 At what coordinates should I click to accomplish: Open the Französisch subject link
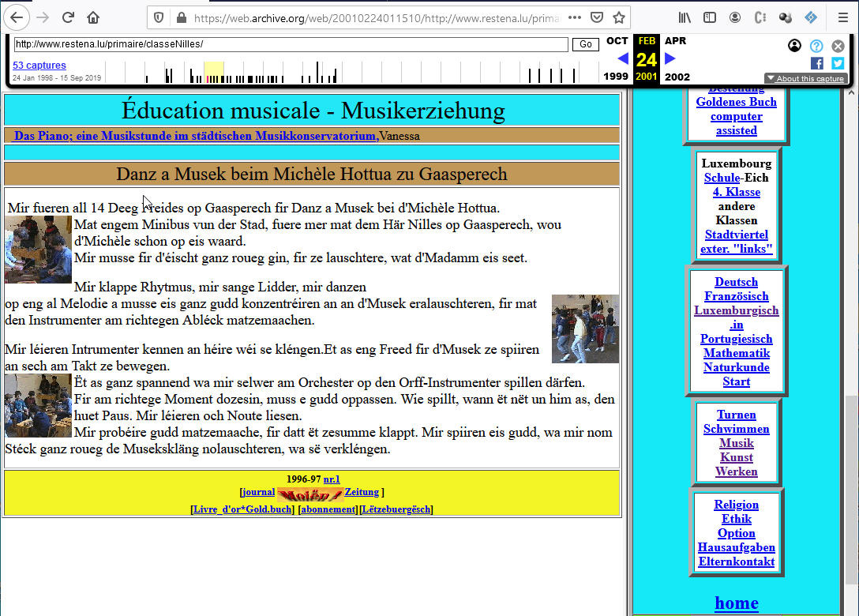coord(737,296)
